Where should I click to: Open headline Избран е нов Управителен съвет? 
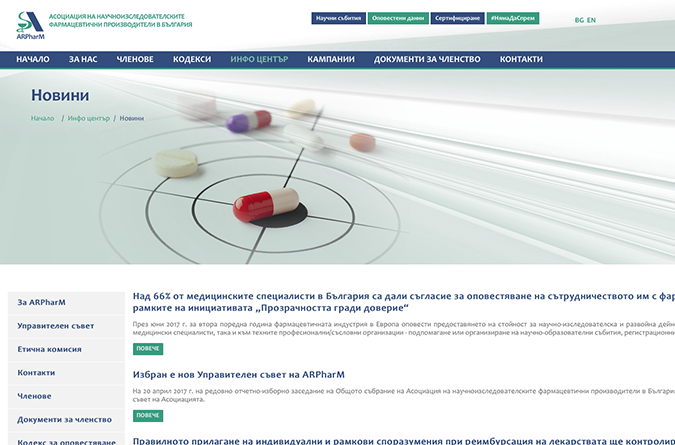pos(238,374)
